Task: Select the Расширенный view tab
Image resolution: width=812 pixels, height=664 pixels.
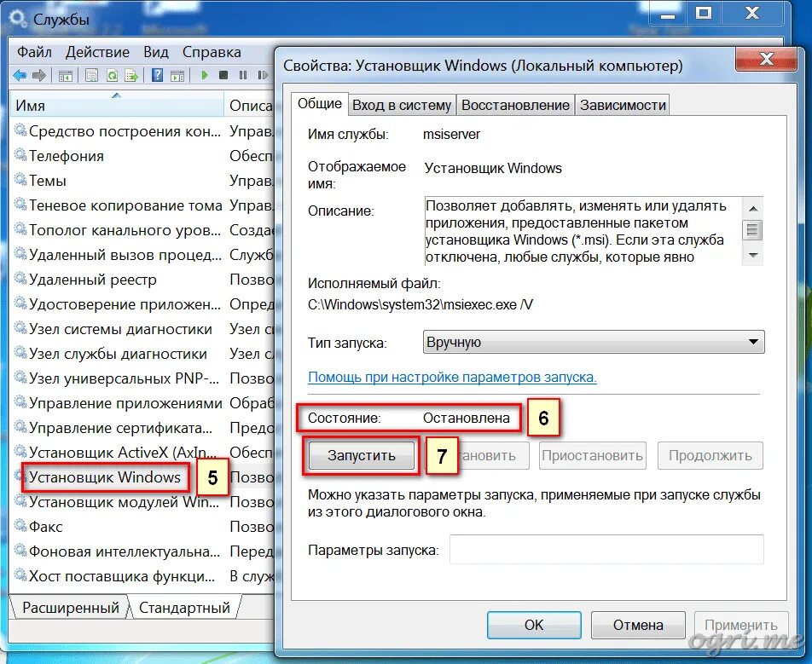Action: tap(71, 607)
